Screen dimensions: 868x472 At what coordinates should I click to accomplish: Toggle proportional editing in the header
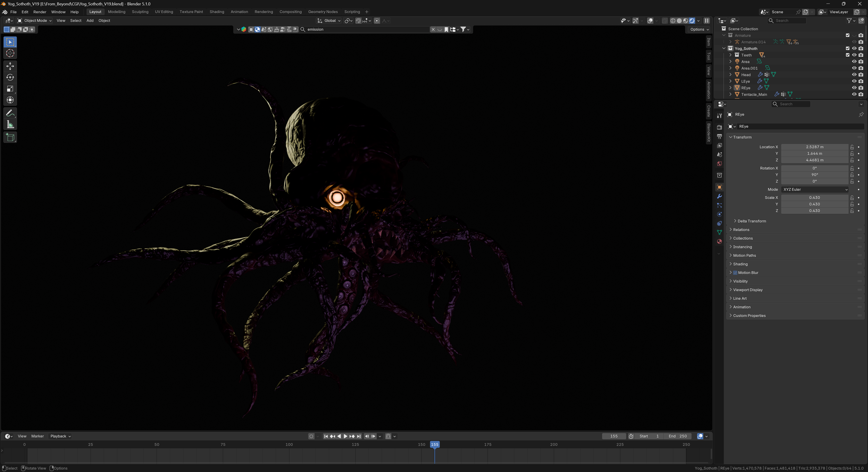click(377, 20)
